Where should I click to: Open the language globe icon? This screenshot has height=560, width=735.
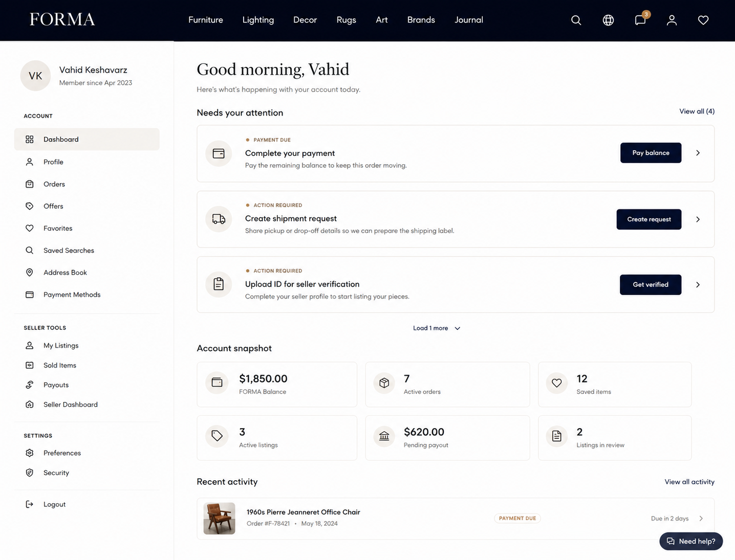[x=608, y=20]
